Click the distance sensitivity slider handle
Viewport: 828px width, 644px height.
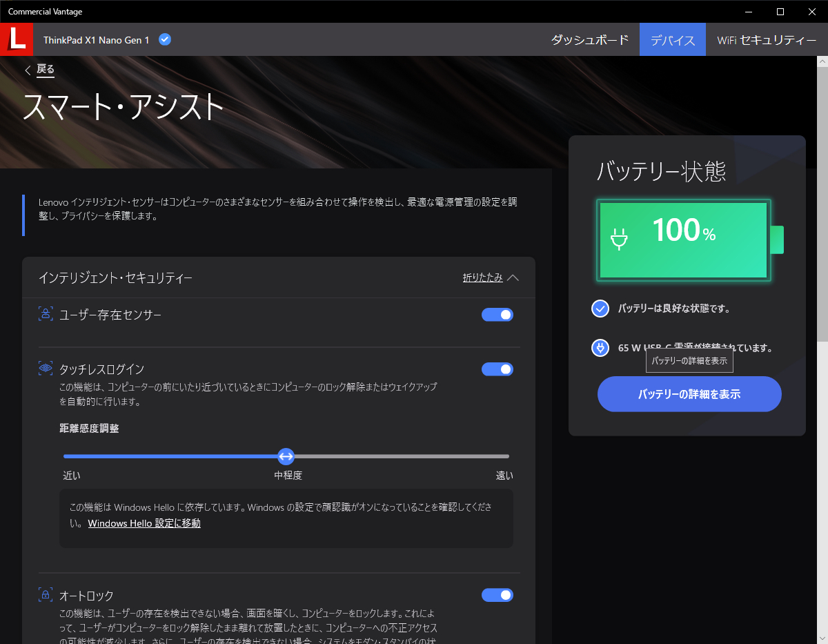tap(286, 456)
